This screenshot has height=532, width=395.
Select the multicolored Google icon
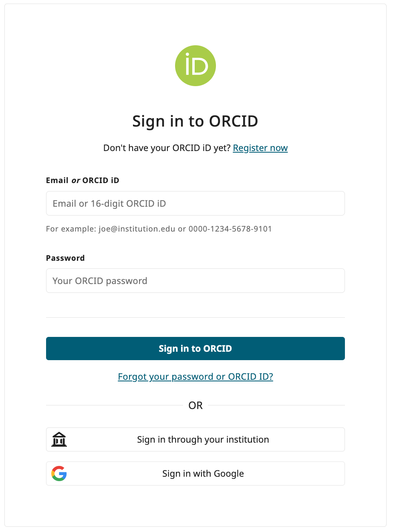tap(59, 473)
